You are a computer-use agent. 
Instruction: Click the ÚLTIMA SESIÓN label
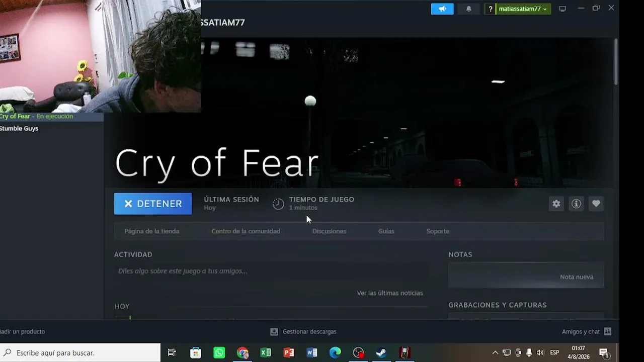[x=231, y=200]
